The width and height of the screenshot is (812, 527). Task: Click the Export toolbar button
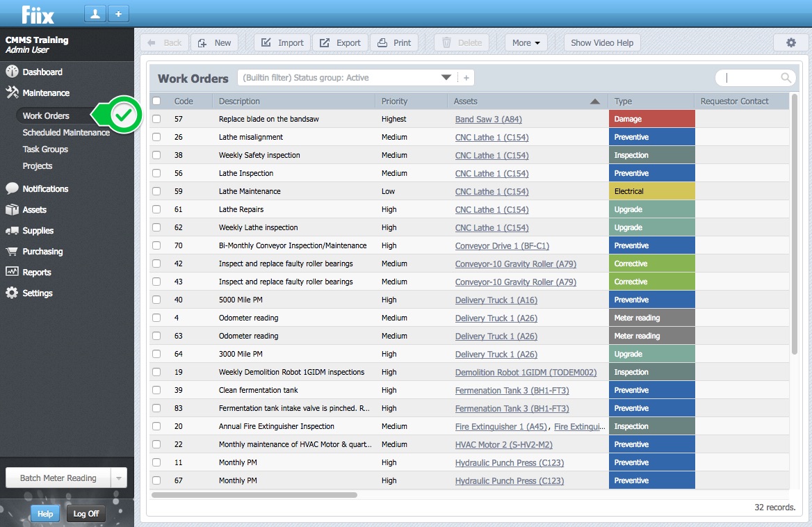340,43
